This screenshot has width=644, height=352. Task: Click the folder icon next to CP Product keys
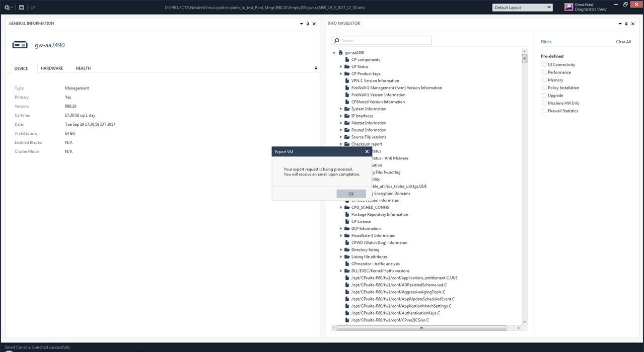[x=347, y=73]
